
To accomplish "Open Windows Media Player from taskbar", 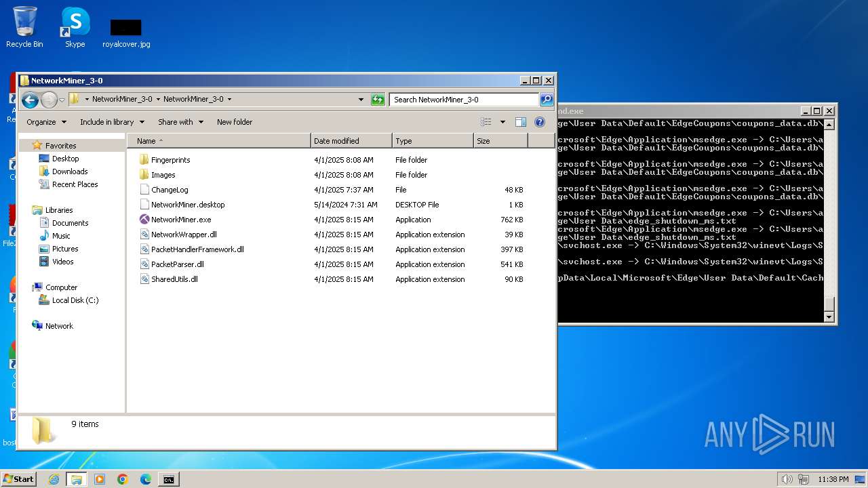I will (100, 479).
